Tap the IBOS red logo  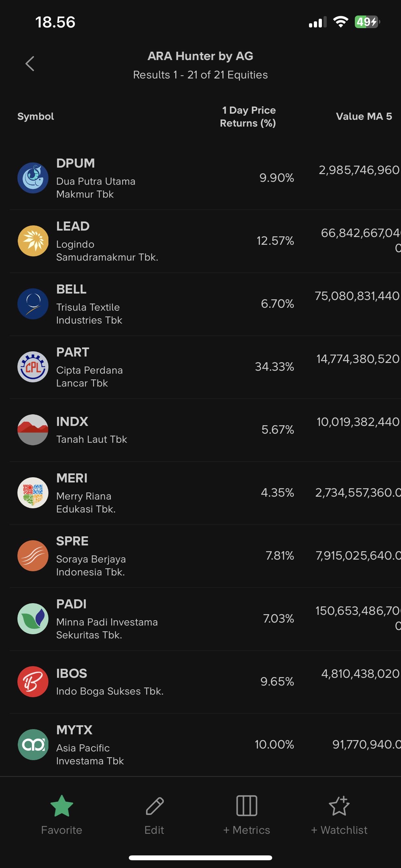click(x=33, y=682)
